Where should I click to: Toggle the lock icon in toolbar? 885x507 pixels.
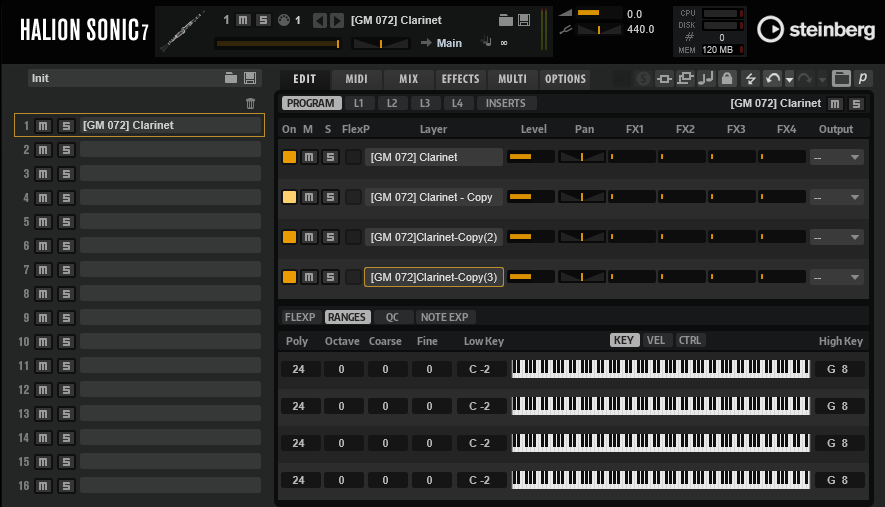(727, 79)
